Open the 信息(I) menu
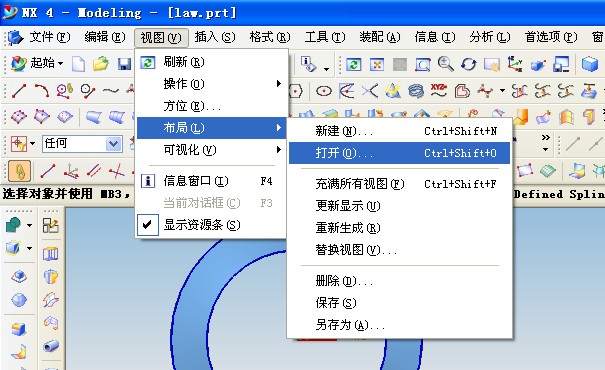 tap(435, 37)
